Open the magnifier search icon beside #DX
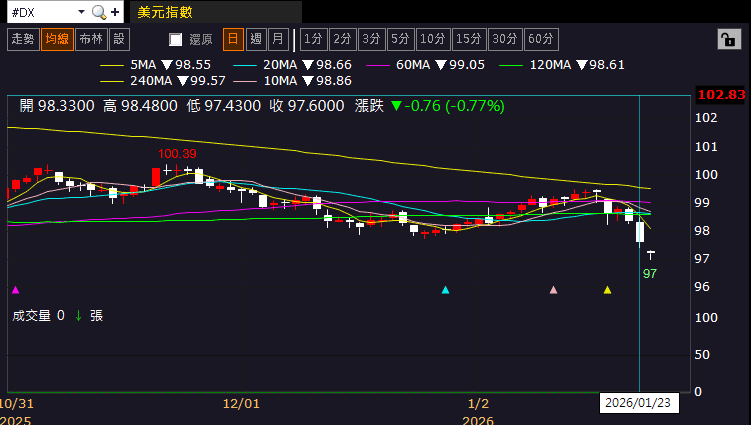The width and height of the screenshot is (751, 425). [99, 12]
